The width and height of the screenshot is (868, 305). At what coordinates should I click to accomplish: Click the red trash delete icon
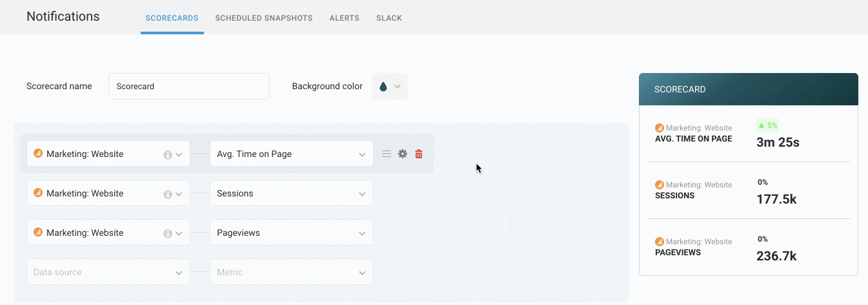tap(419, 154)
